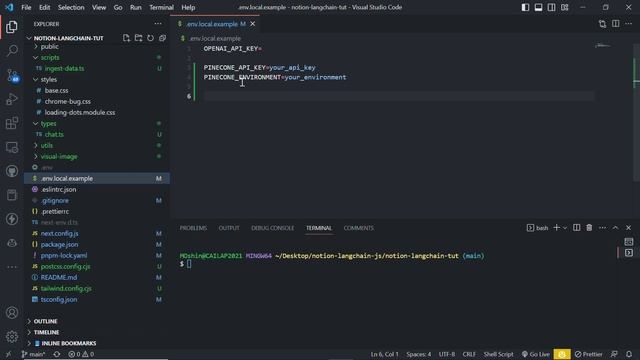Image resolution: width=640 pixels, height=360 pixels.
Task: Open the GitHub view in activity bar
Action: tap(12, 171)
